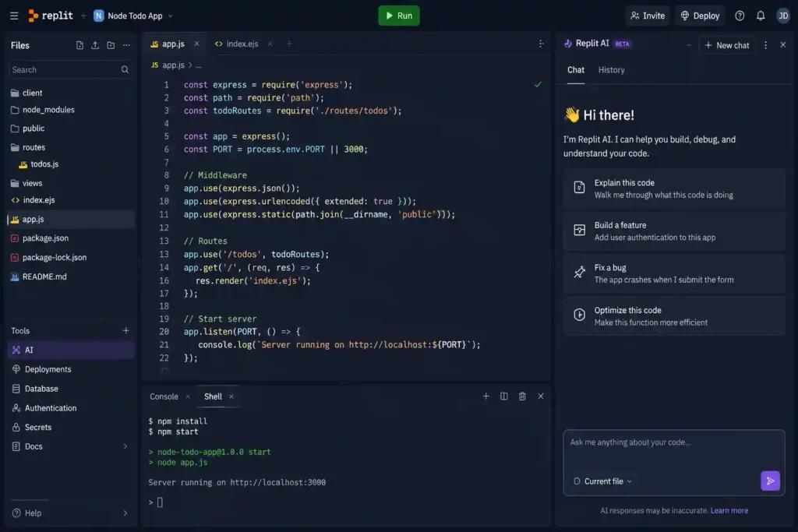This screenshot has width=798, height=532.
Task: Close the index.ejs tab
Action: pyautogui.click(x=270, y=44)
